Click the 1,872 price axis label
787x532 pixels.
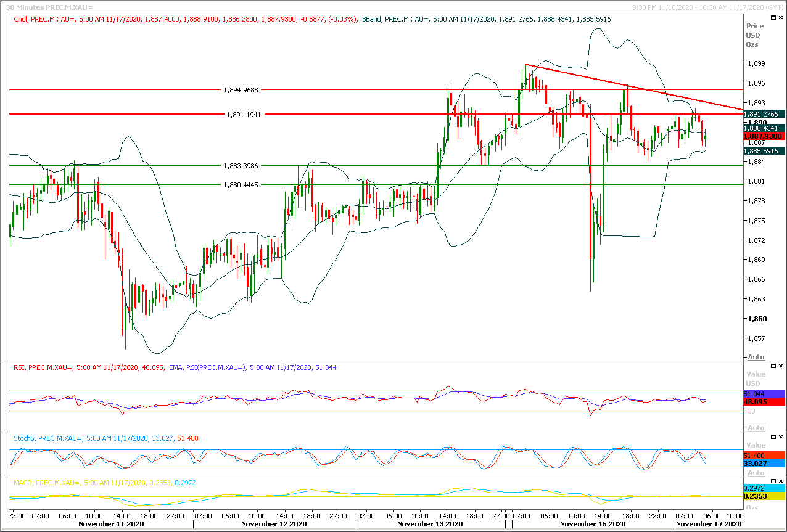click(x=756, y=240)
